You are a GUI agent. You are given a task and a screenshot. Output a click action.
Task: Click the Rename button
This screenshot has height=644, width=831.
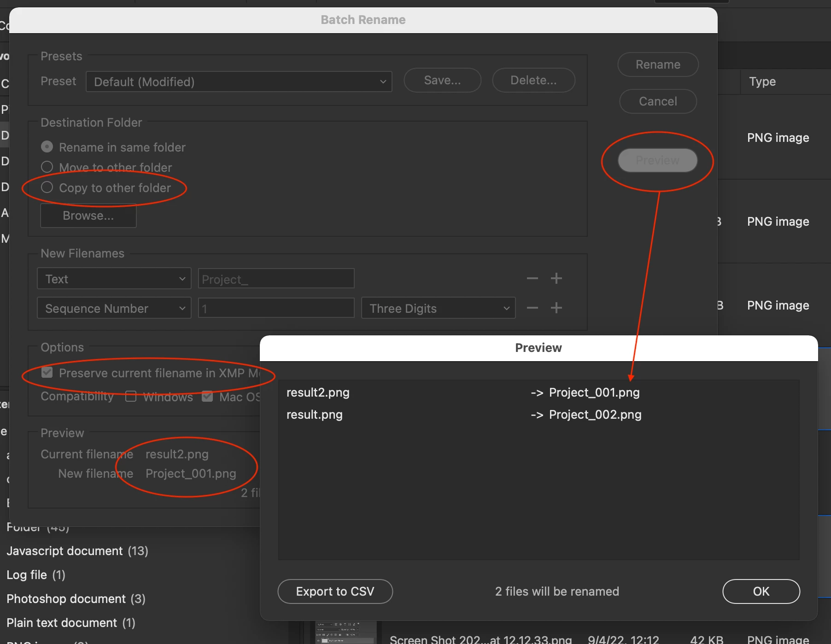click(658, 64)
